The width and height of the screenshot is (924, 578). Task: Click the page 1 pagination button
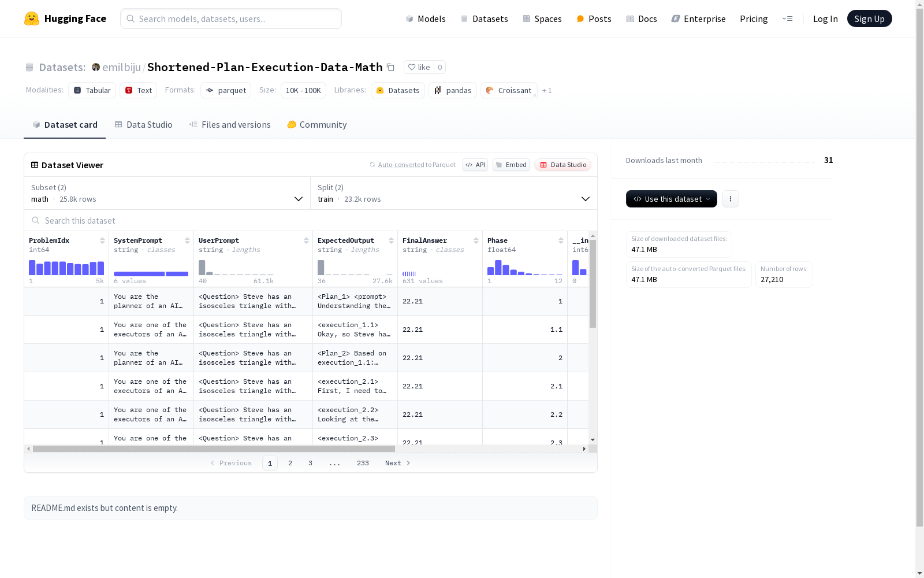pos(270,463)
